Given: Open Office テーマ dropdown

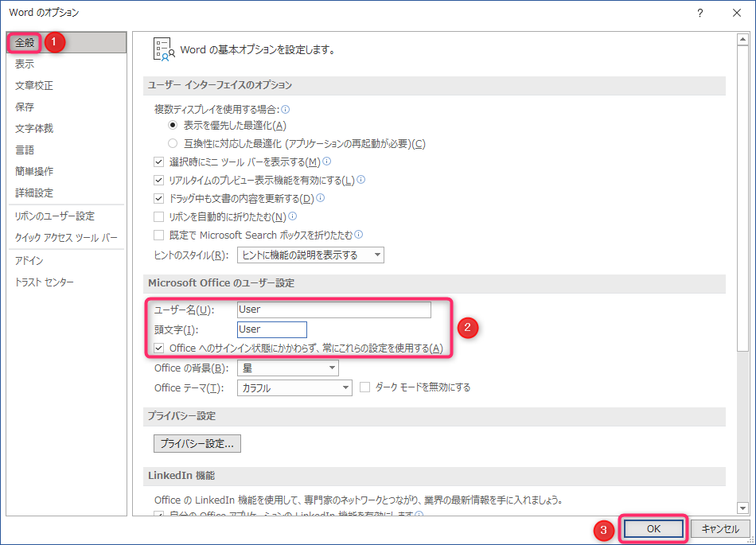Looking at the screenshot, I should 294,388.
